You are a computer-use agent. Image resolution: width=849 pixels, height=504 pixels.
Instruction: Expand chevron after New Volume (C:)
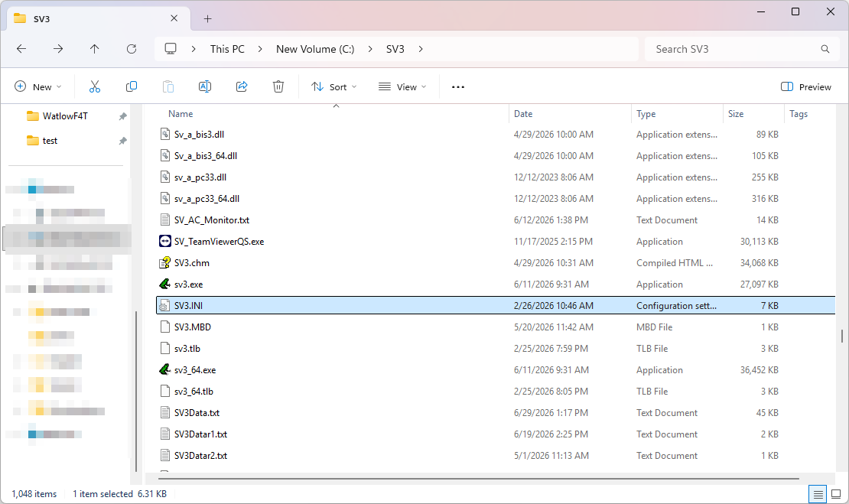coord(370,49)
